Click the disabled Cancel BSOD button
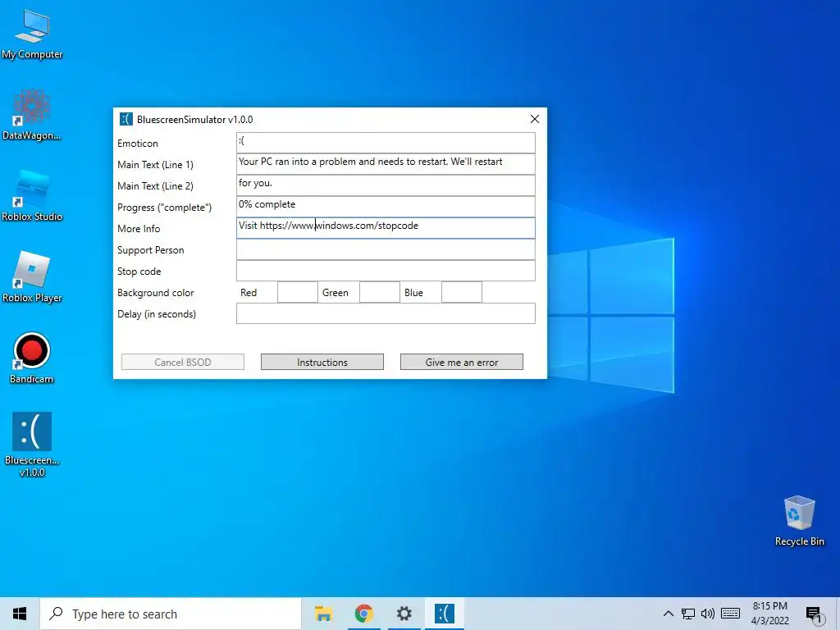The height and width of the screenshot is (630, 840). (183, 362)
